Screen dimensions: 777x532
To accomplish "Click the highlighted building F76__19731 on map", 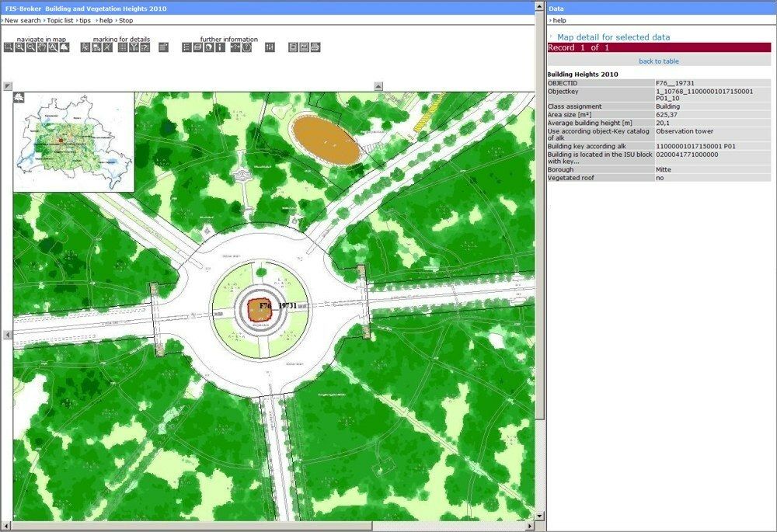I will (x=260, y=311).
